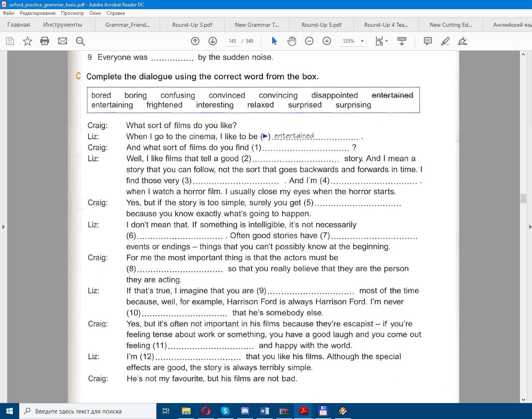This screenshot has height=419, width=532.
Task: Switch to the Английский яз document tab
Action: coord(508,25)
